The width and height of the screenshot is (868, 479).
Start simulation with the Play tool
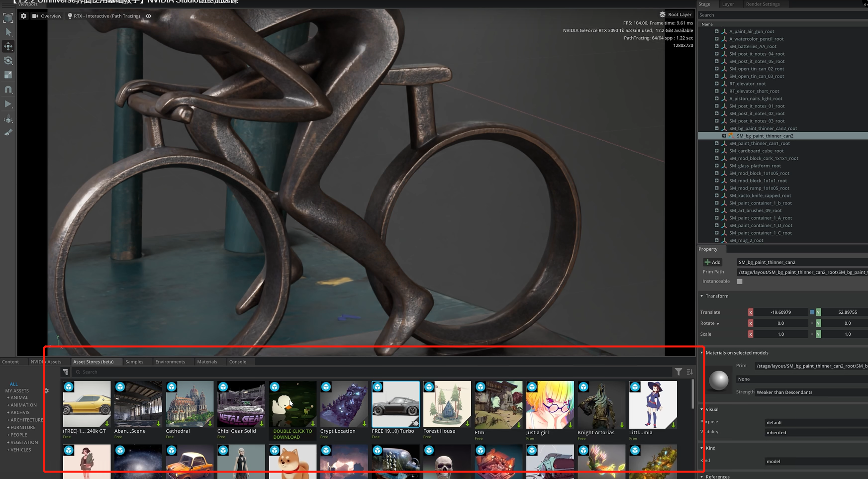point(8,104)
